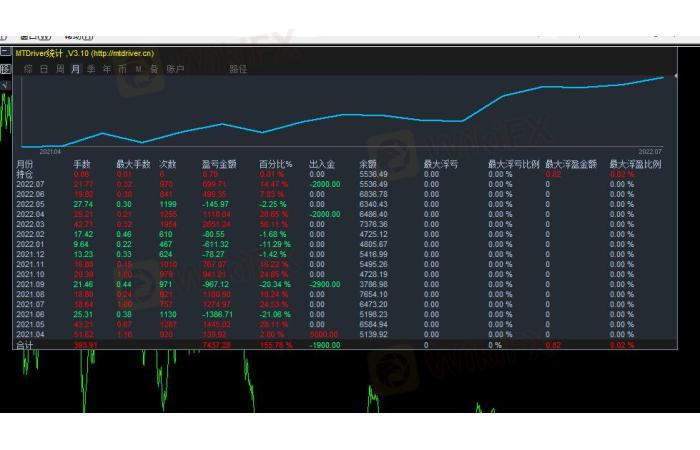
Task: Open the 备 tab
Action: pos(154,69)
